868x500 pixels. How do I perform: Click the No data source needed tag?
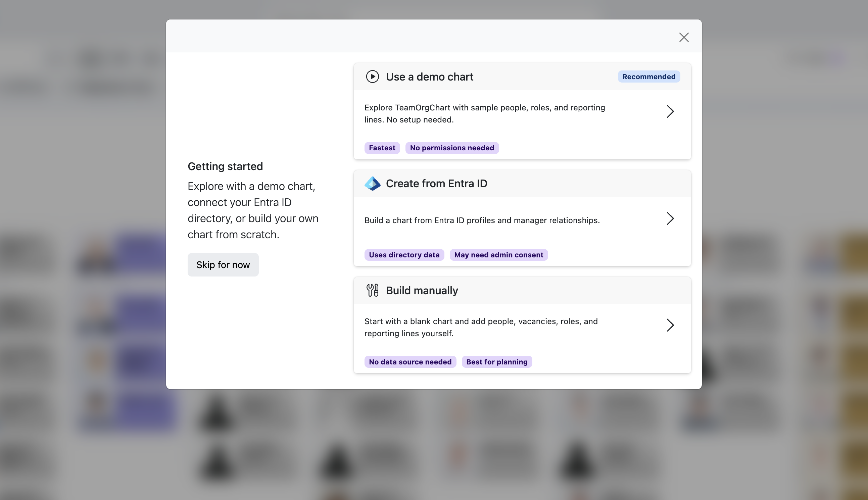[x=410, y=362]
